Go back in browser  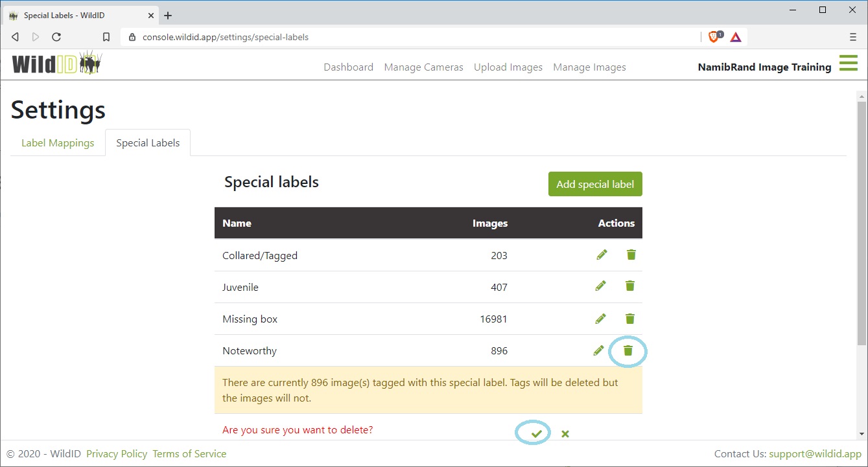click(16, 37)
